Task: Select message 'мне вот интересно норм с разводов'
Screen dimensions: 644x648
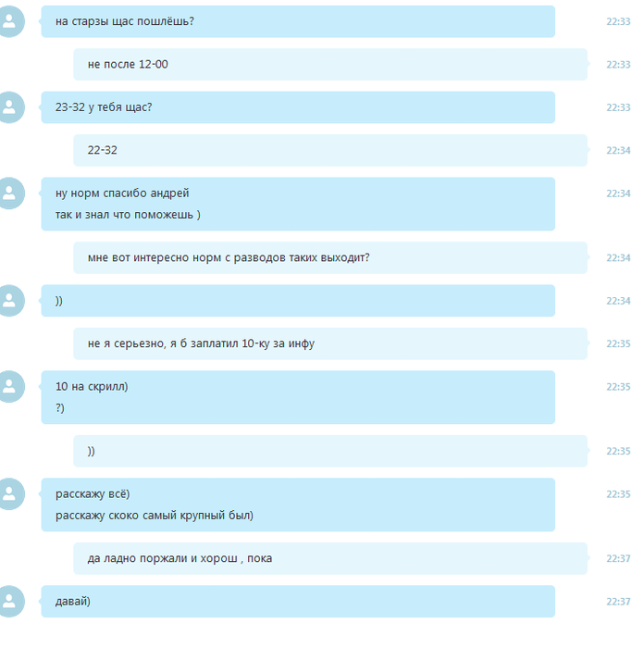Action: point(330,258)
